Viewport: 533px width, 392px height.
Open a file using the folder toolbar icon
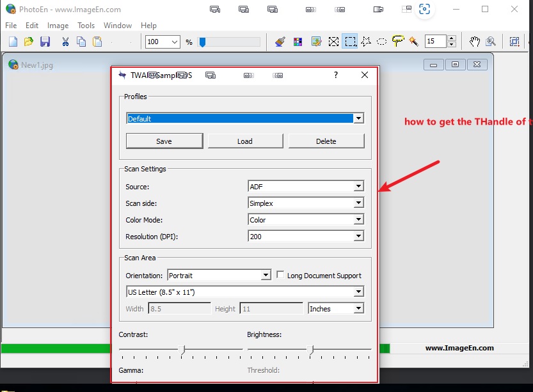point(29,42)
